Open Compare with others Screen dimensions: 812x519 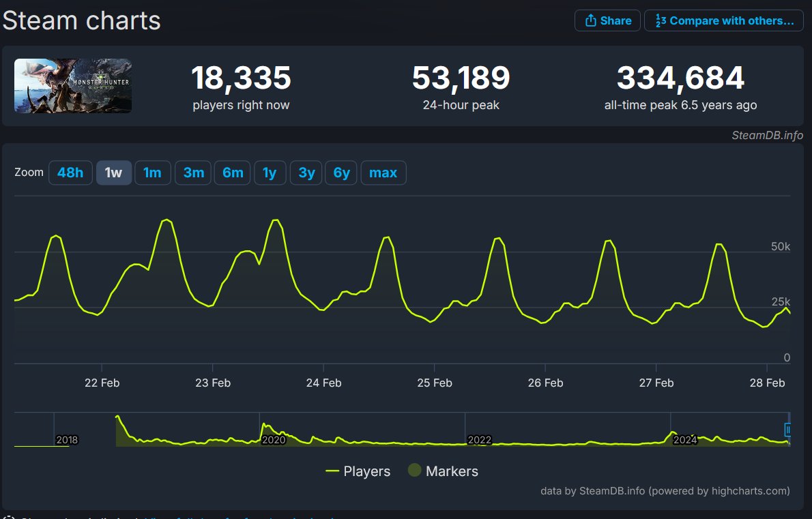click(x=723, y=21)
